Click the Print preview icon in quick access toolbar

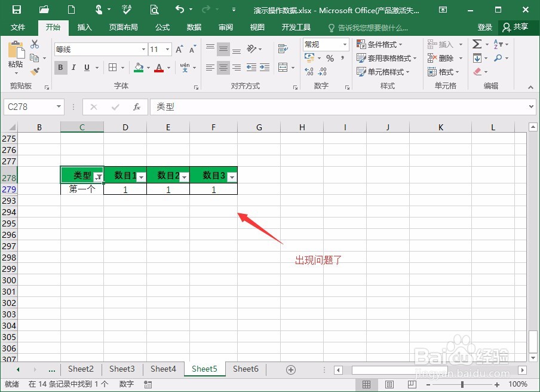(154, 10)
